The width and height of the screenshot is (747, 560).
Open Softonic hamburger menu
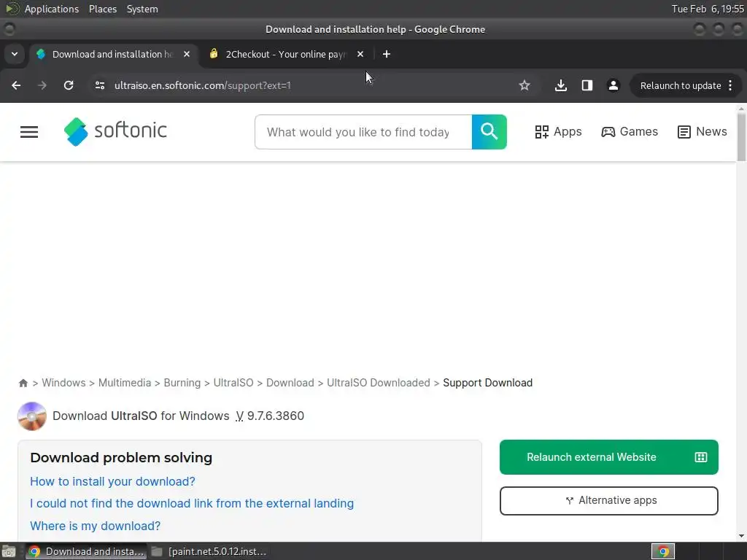click(29, 131)
